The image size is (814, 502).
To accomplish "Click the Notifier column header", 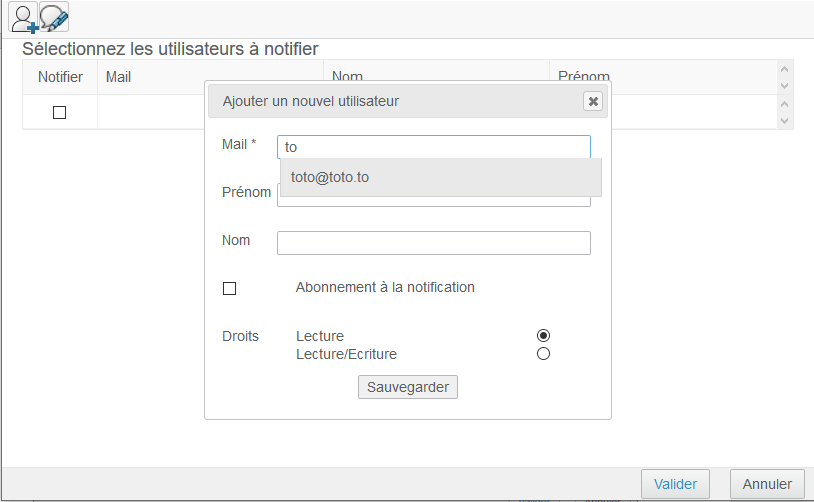I will 59,77.
